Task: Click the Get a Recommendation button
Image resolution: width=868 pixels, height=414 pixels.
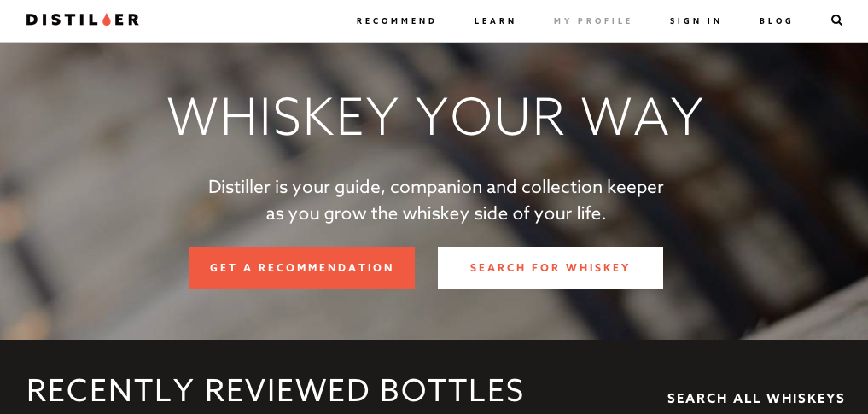Action: (301, 267)
